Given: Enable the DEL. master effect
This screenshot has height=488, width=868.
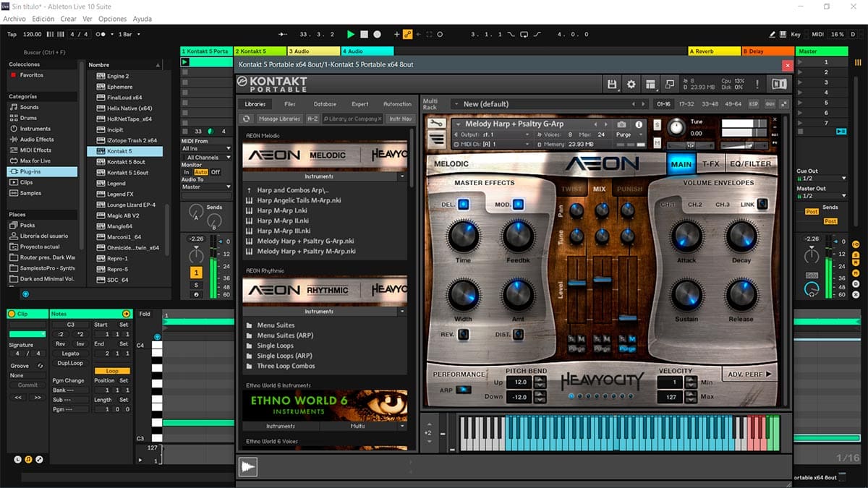Looking at the screenshot, I should 463,205.
